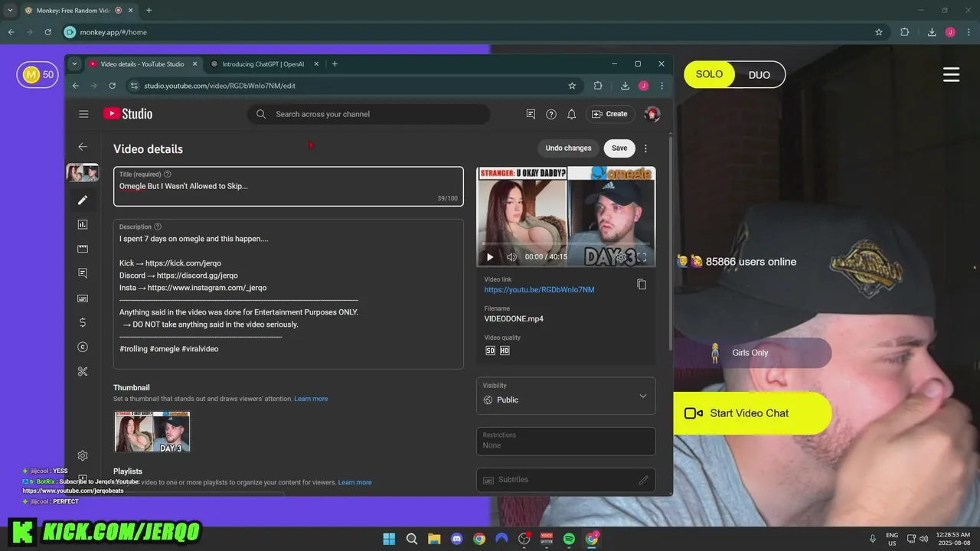Play the video preview

click(x=490, y=257)
